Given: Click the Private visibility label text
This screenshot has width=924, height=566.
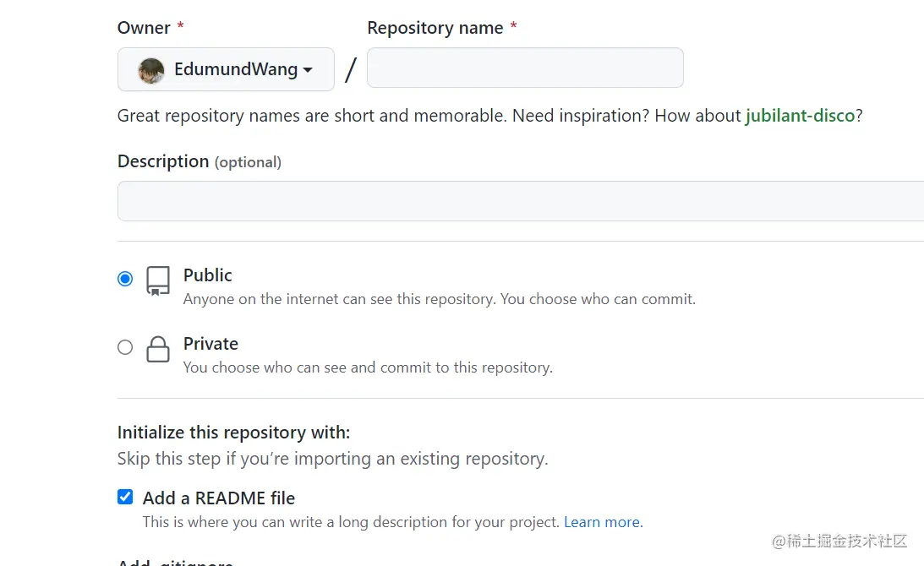Looking at the screenshot, I should click(x=210, y=344).
